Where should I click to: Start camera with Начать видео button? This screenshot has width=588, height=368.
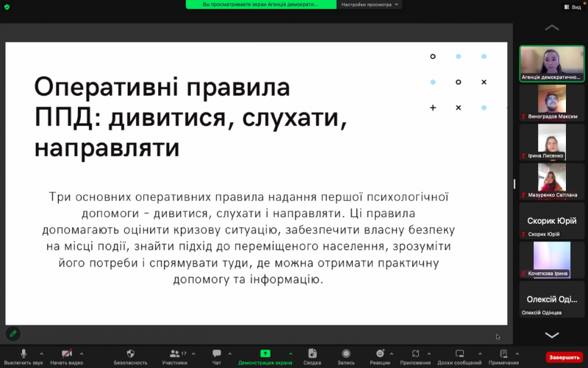point(67,354)
